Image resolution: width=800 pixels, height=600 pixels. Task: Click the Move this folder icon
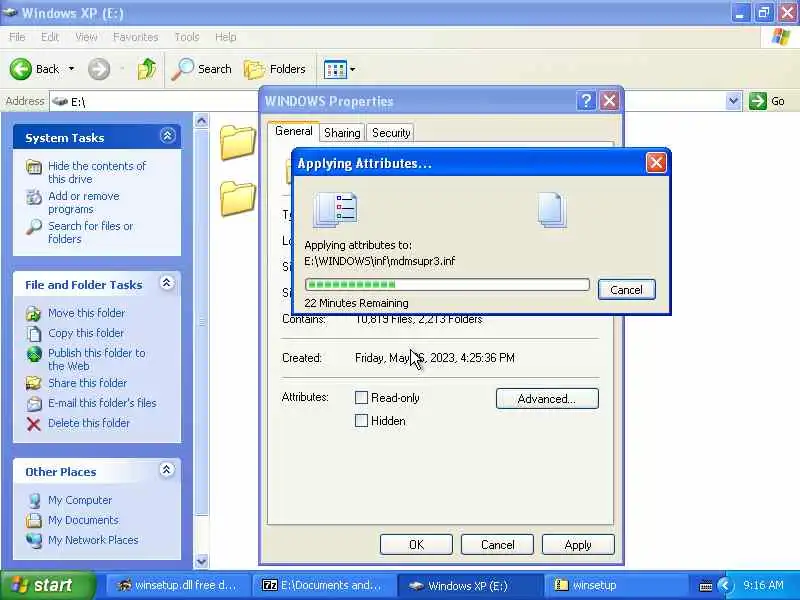pyautogui.click(x=34, y=313)
